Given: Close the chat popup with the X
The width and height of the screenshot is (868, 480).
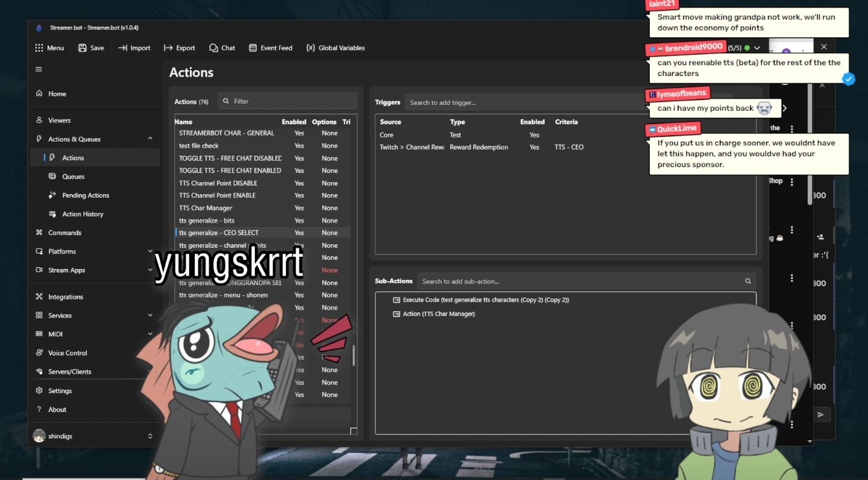Looking at the screenshot, I should (824, 46).
